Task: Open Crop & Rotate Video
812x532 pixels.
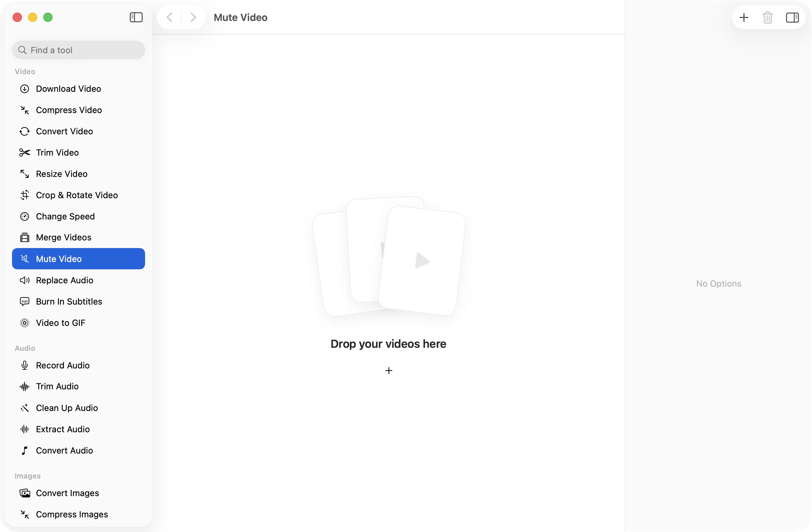Action: pos(79,195)
